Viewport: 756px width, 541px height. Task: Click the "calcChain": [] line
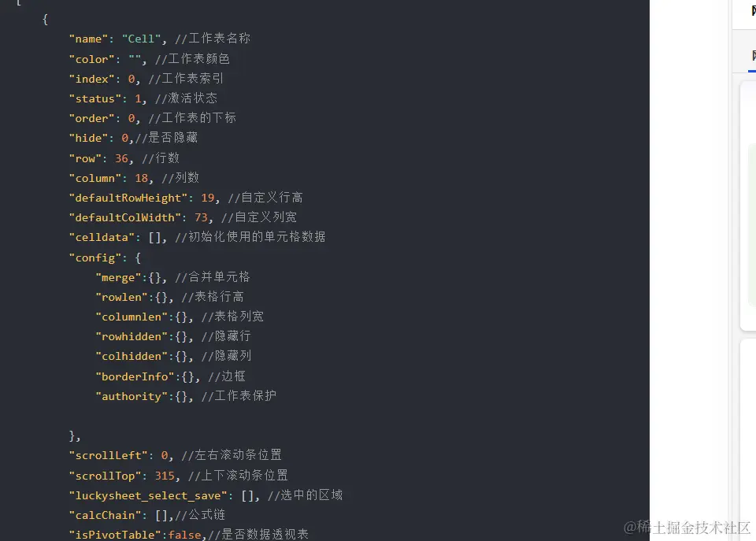pyautogui.click(x=147, y=515)
